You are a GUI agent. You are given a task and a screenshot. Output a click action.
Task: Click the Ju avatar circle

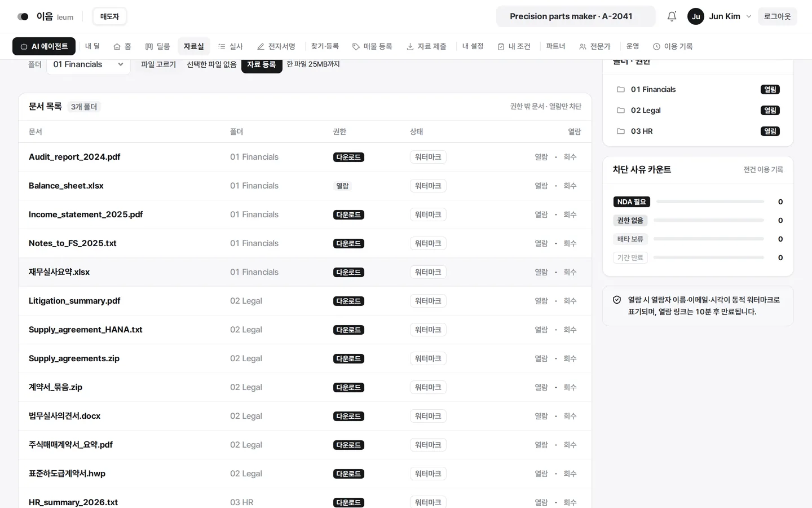coord(696,16)
